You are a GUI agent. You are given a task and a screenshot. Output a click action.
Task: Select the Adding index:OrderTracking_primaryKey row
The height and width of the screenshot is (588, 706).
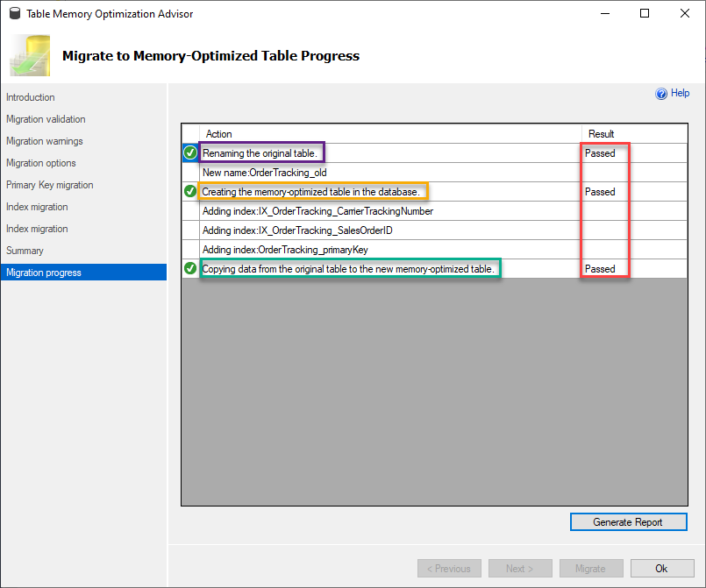pos(434,249)
